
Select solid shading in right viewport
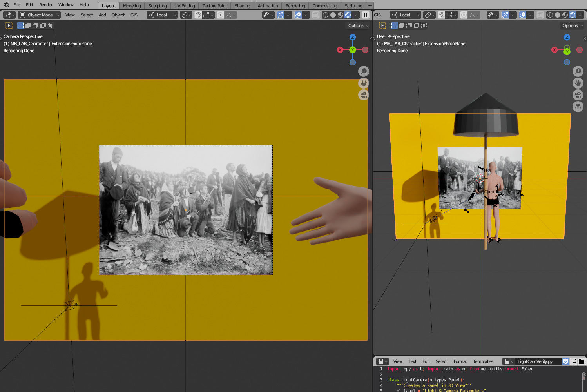(558, 15)
